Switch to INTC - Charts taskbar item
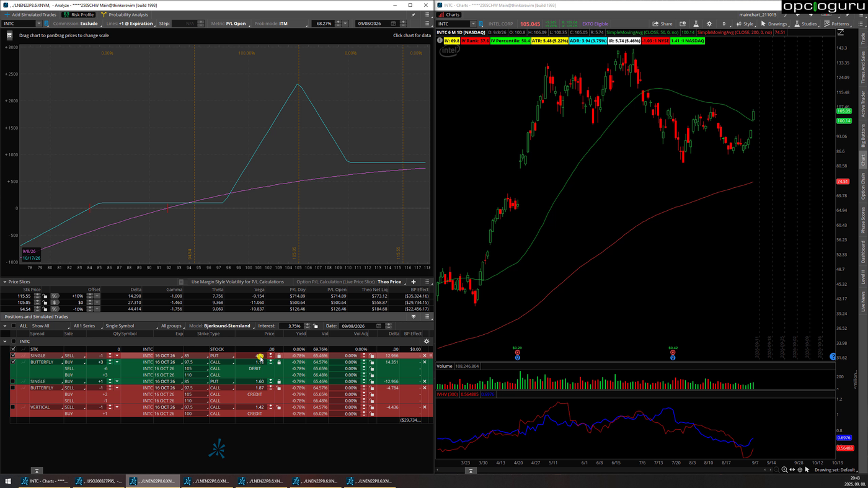This screenshot has height=488, width=868. [x=45, y=481]
